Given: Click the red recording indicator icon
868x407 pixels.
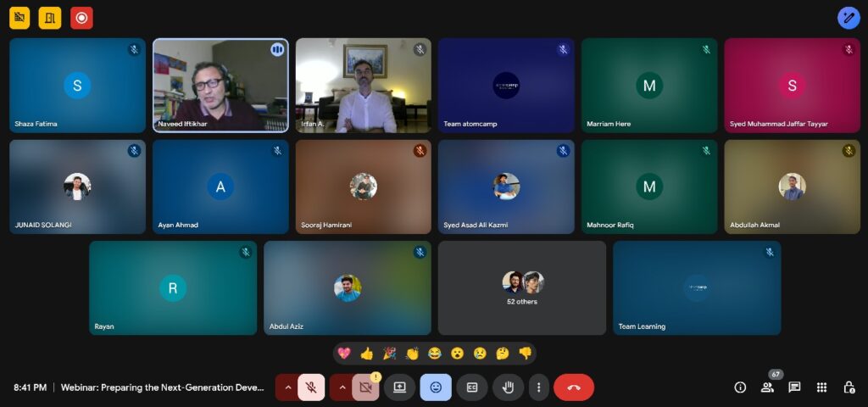Looking at the screenshot, I should point(81,17).
